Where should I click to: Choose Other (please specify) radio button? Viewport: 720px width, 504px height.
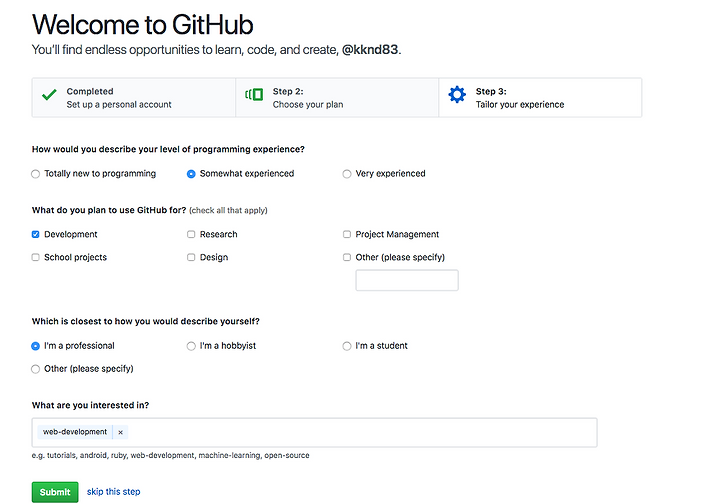coord(35,369)
